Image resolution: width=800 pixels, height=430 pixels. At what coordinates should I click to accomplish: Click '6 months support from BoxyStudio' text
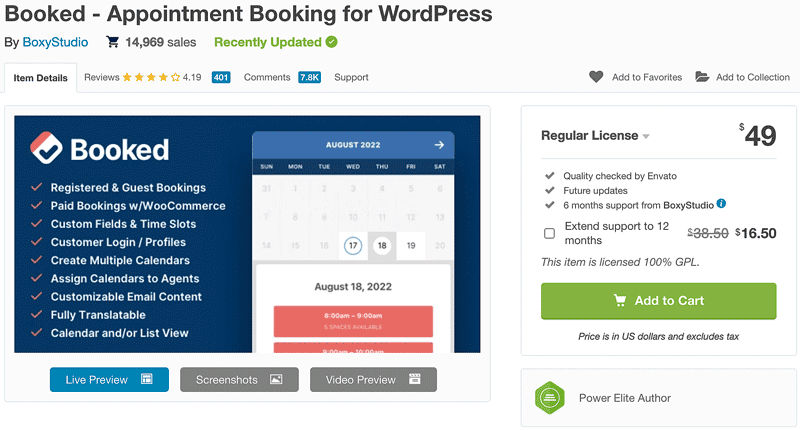(x=638, y=206)
